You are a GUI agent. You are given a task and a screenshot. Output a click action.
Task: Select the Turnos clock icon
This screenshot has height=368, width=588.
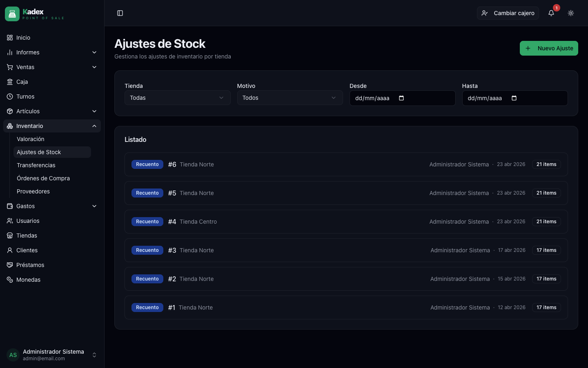tap(9, 96)
